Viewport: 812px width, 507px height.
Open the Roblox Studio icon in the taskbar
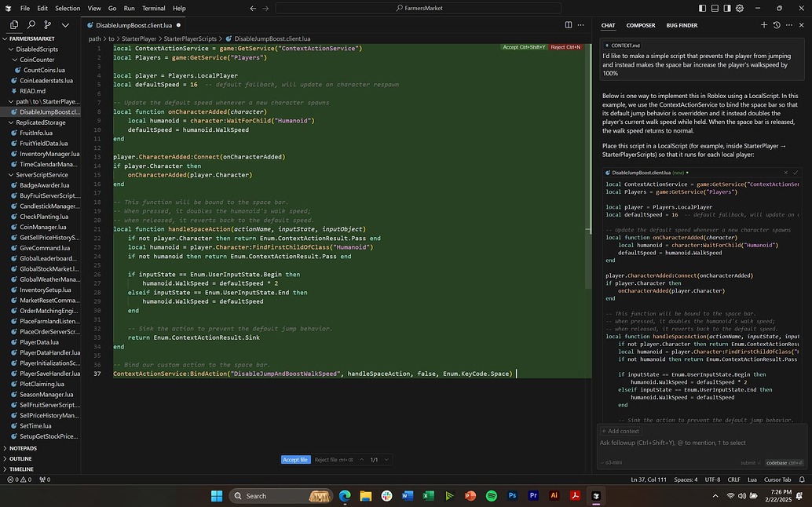[x=596, y=496]
